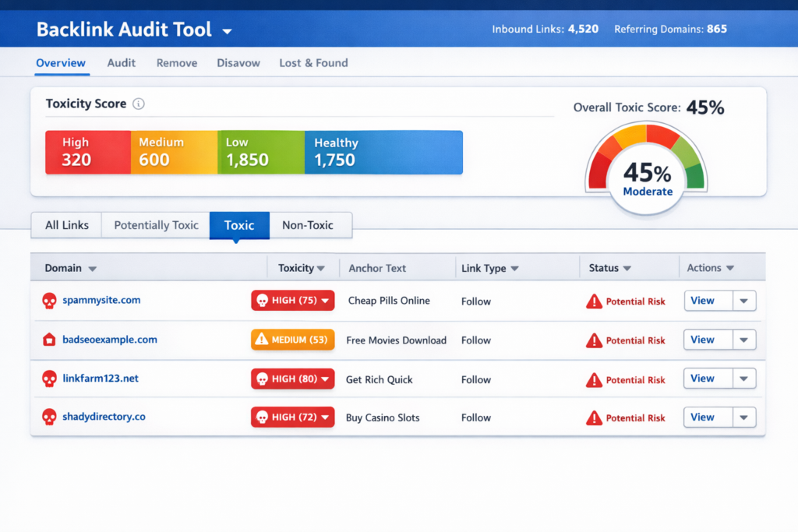Switch to the Non-Toxic filter
Viewport: 798px width, 532px height.
point(310,225)
